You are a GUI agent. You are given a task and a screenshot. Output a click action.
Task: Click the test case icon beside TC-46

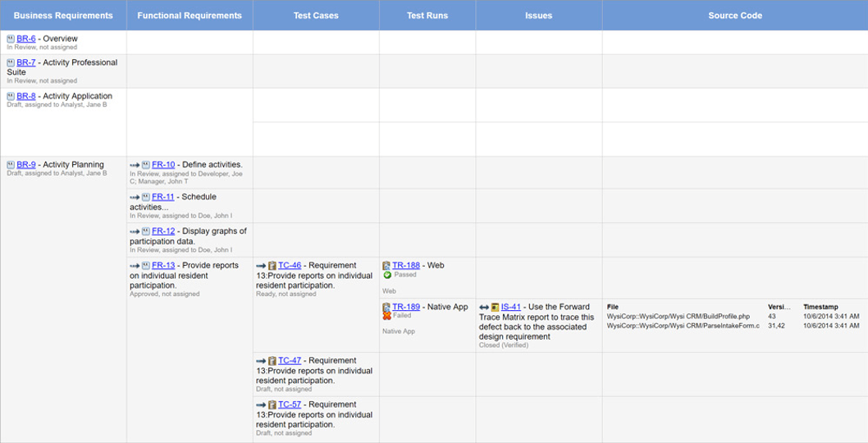coord(272,266)
